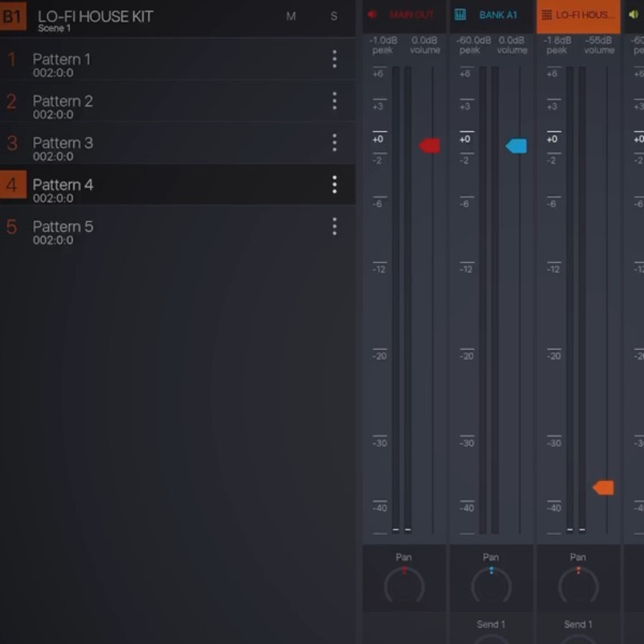This screenshot has height=644, width=644.
Task: Open the Pattern 5 three-dot options menu
Action: [334, 227]
